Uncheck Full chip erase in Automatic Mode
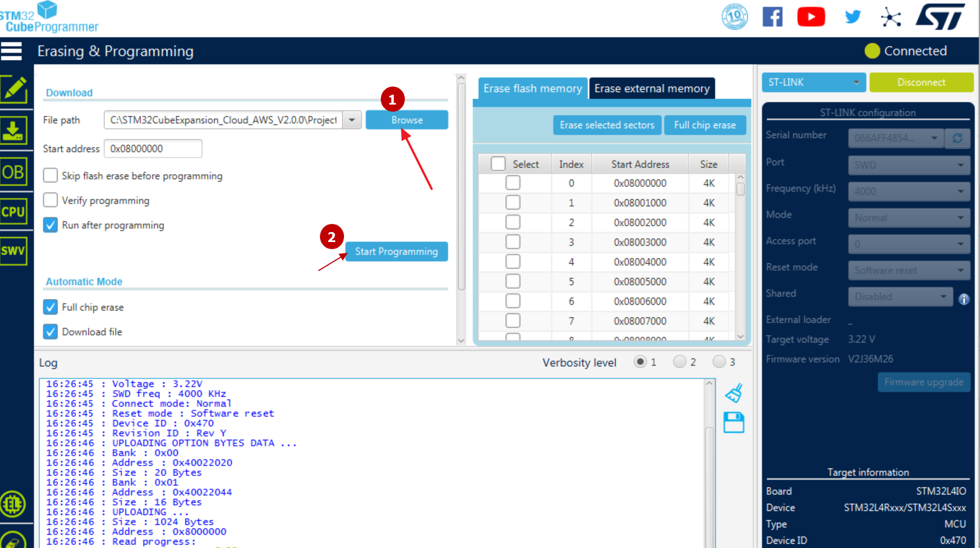The height and width of the screenshot is (548, 980). (50, 307)
